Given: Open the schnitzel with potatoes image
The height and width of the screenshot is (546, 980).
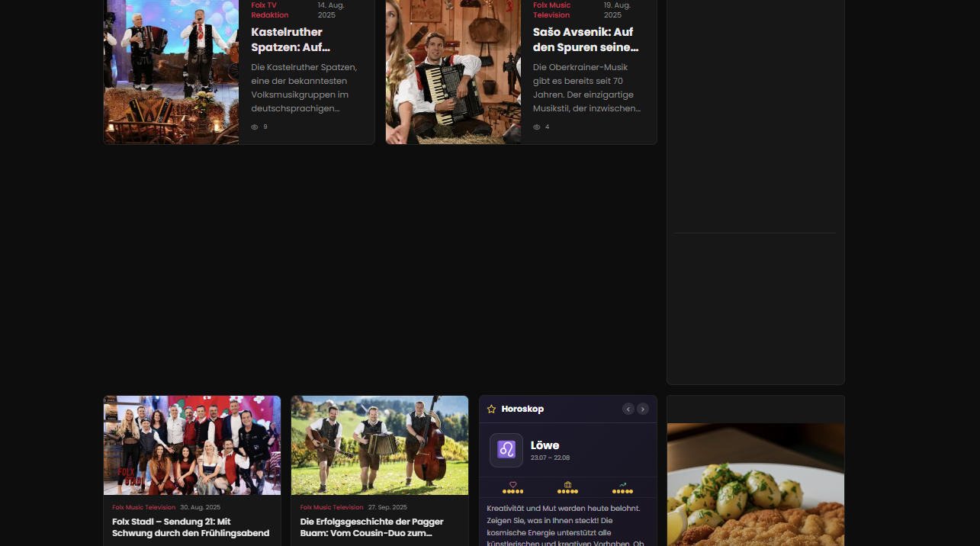Looking at the screenshot, I should (756, 484).
